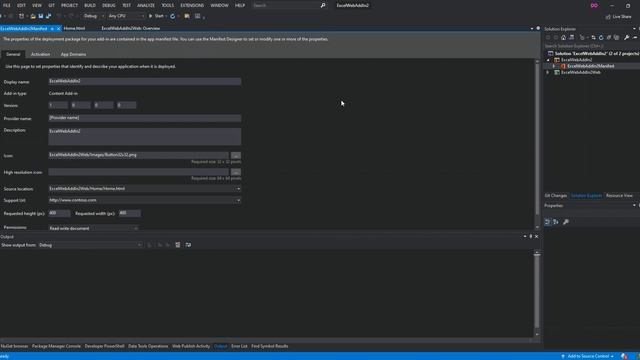Open the Git Changes tab

click(x=556, y=196)
